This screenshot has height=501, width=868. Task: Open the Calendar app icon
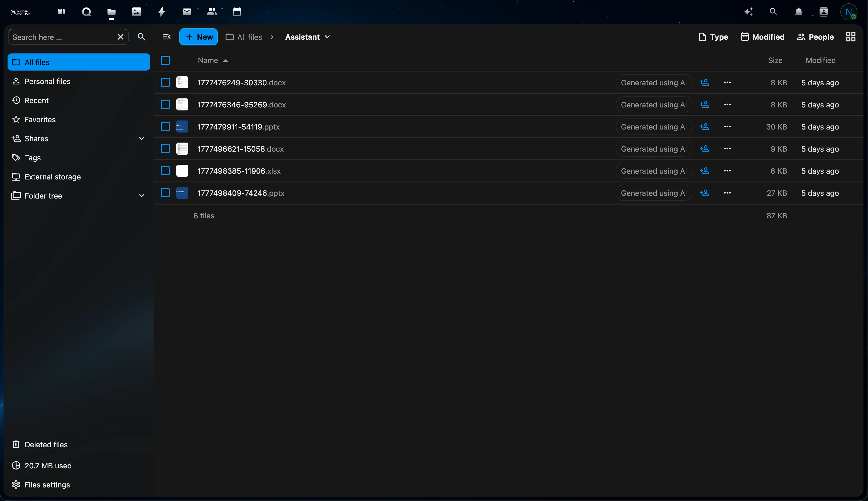tap(237, 12)
